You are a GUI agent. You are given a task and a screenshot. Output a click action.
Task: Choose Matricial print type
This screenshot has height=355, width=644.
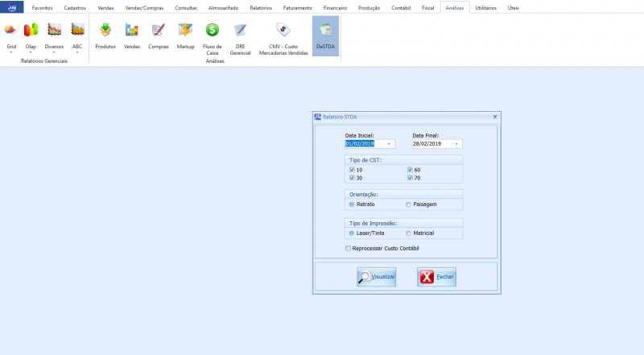click(409, 233)
